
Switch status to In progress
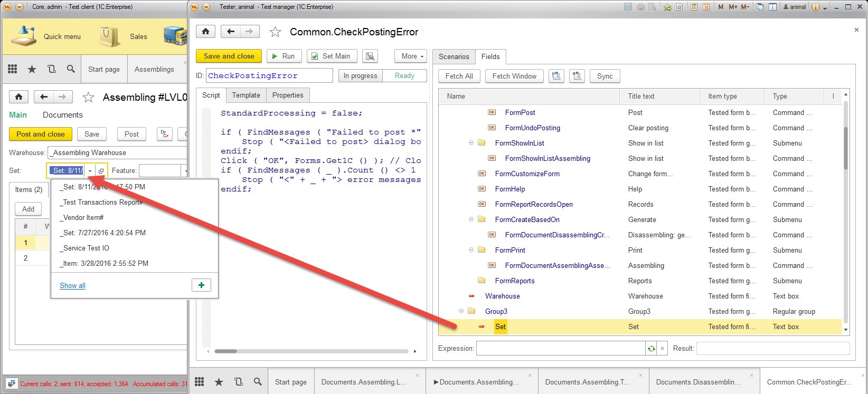point(360,76)
